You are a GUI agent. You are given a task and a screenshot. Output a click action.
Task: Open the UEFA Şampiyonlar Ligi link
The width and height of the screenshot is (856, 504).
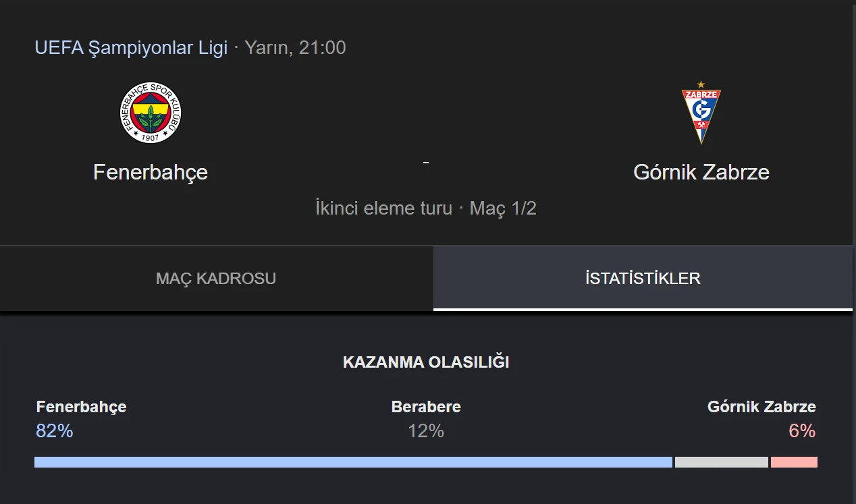(131, 48)
